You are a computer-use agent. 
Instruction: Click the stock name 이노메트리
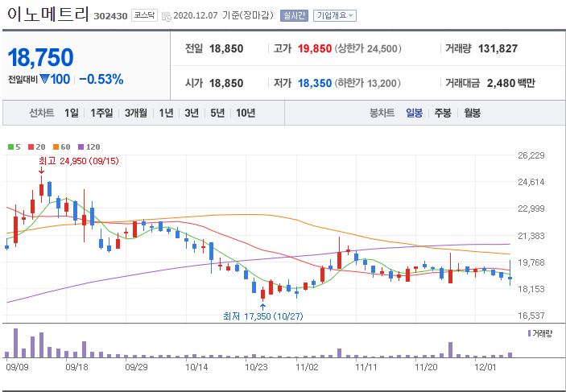(x=48, y=14)
